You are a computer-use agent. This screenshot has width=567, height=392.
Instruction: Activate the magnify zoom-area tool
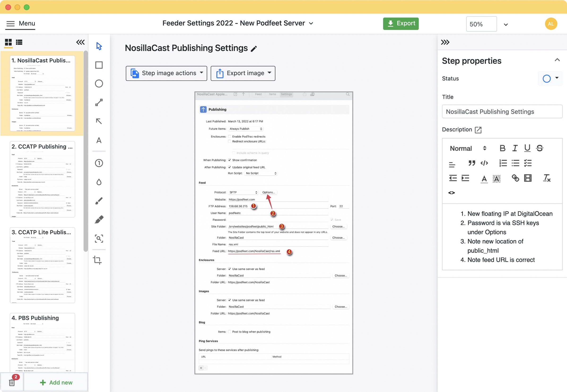point(99,239)
